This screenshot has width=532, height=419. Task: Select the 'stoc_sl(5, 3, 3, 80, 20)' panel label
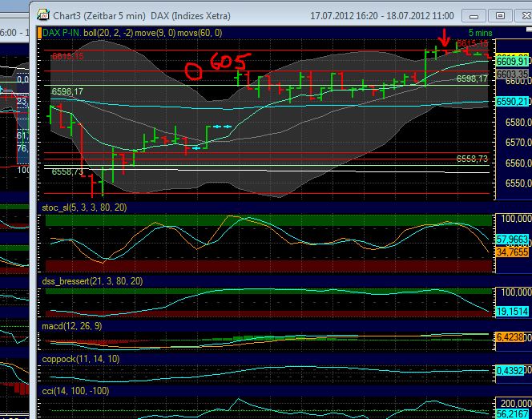pyautogui.click(x=84, y=207)
